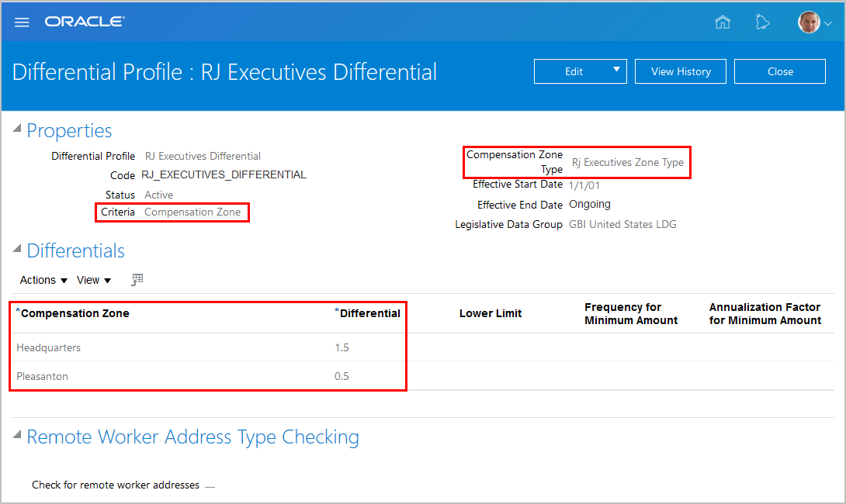Click the 1.5 differential value
846x504 pixels.
coord(342,347)
